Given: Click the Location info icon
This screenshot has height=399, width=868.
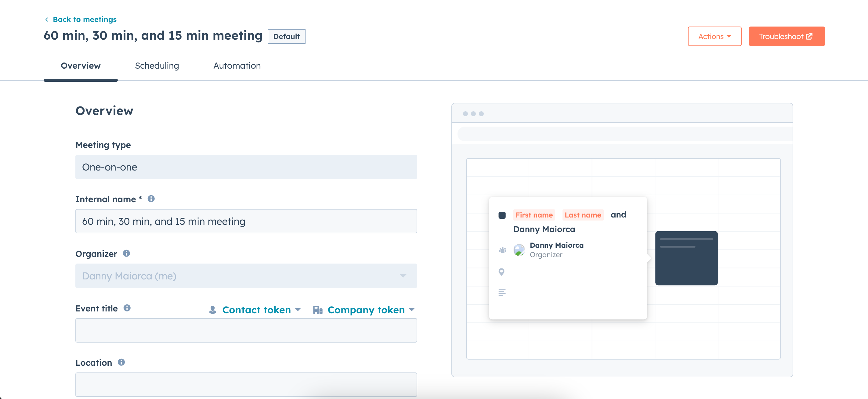Looking at the screenshot, I should click(x=121, y=362).
